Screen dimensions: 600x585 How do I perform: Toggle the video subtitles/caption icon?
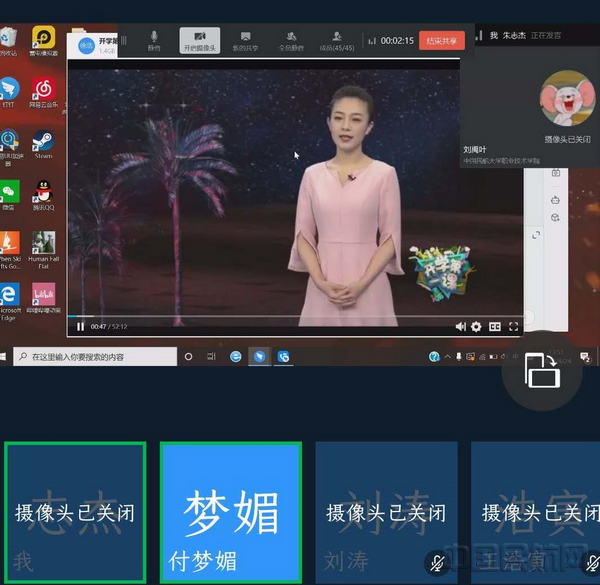pyautogui.click(x=495, y=326)
